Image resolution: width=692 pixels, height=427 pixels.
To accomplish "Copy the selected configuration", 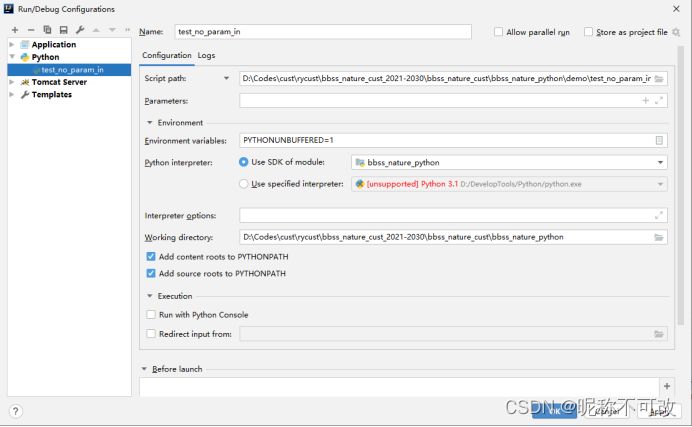I will coord(47,30).
